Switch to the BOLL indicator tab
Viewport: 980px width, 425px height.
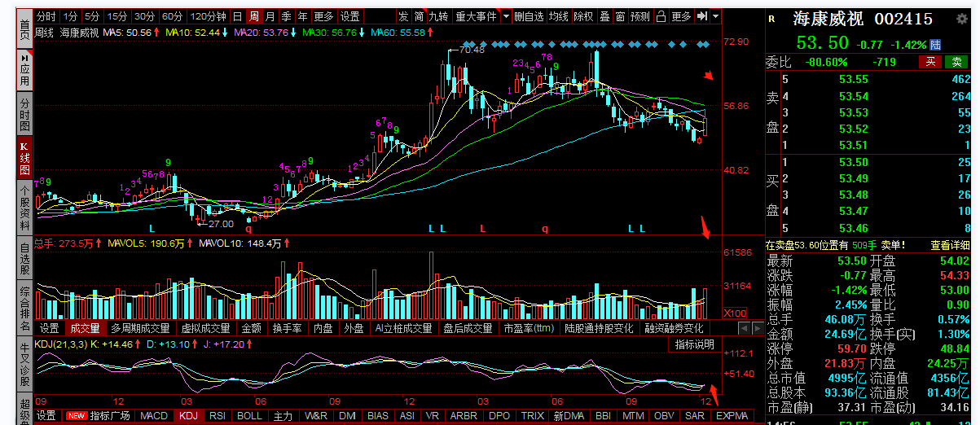249,416
